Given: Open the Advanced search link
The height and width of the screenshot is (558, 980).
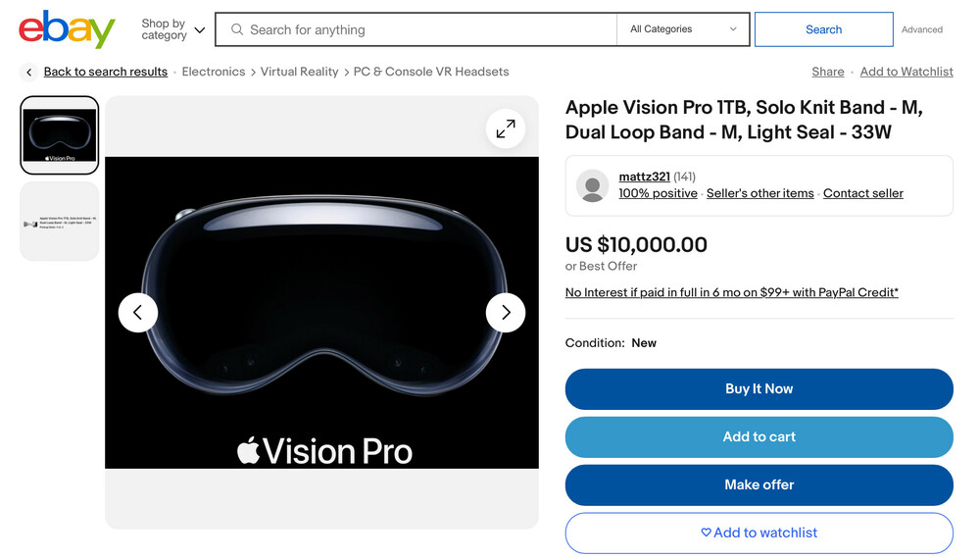Looking at the screenshot, I should point(922,29).
